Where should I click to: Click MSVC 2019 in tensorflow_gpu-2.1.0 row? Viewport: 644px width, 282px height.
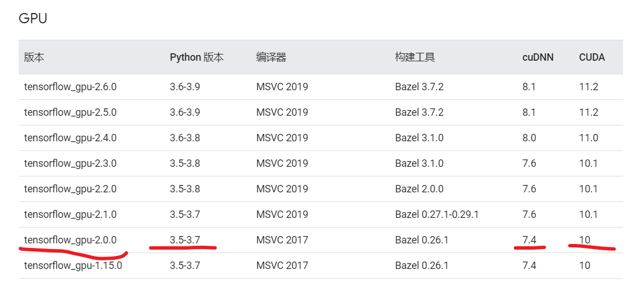pyautogui.click(x=282, y=214)
